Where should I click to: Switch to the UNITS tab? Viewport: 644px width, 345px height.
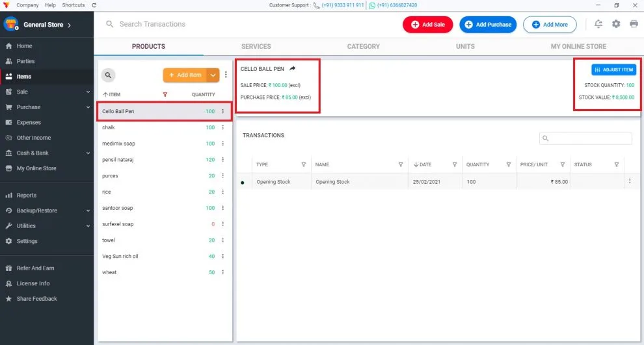(x=465, y=46)
